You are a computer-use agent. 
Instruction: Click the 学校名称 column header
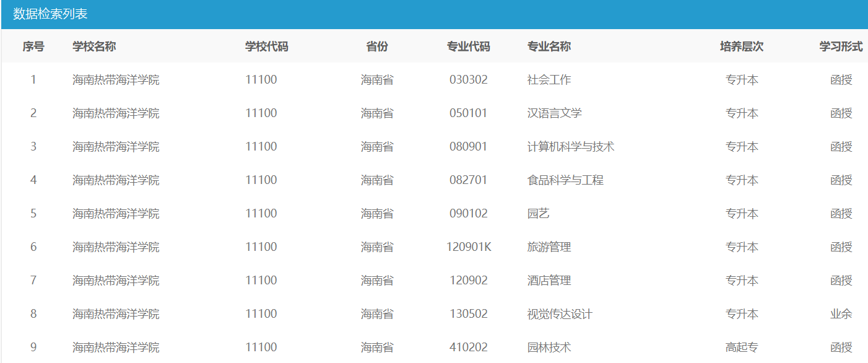click(94, 46)
